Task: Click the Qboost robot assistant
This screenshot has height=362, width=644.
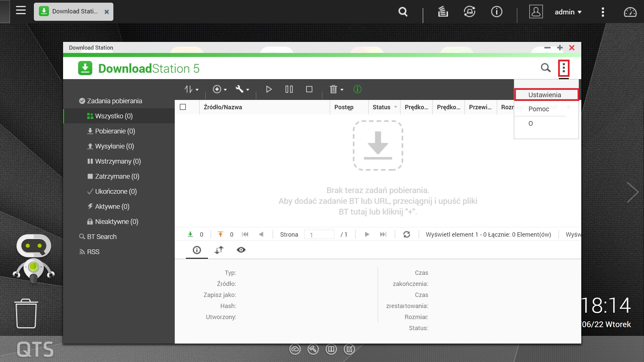Action: click(x=34, y=258)
